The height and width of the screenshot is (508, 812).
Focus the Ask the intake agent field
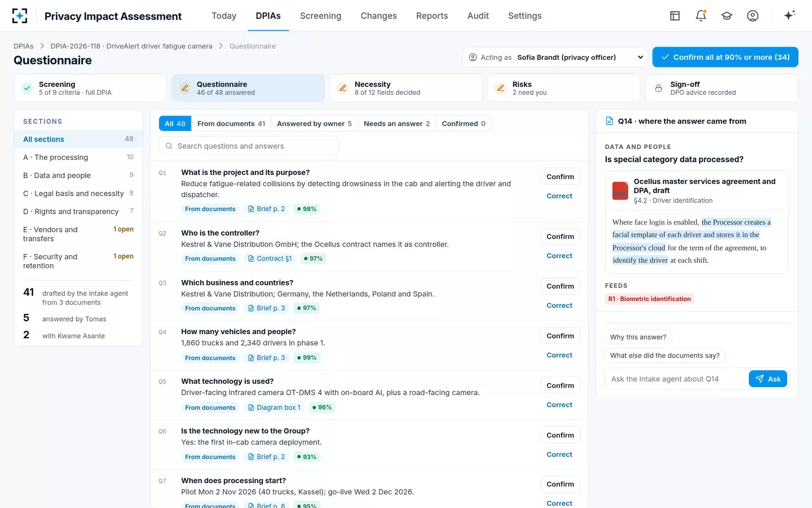[677, 379]
